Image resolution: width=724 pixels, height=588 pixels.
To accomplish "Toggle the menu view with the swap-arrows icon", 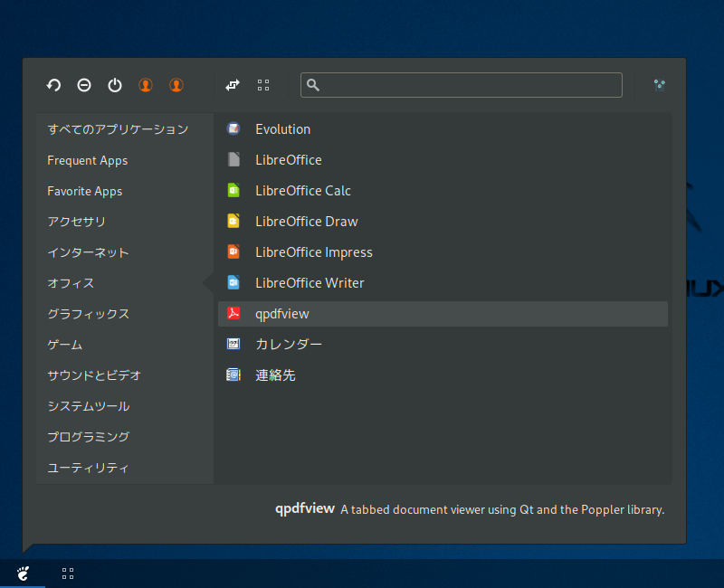I will [233, 85].
